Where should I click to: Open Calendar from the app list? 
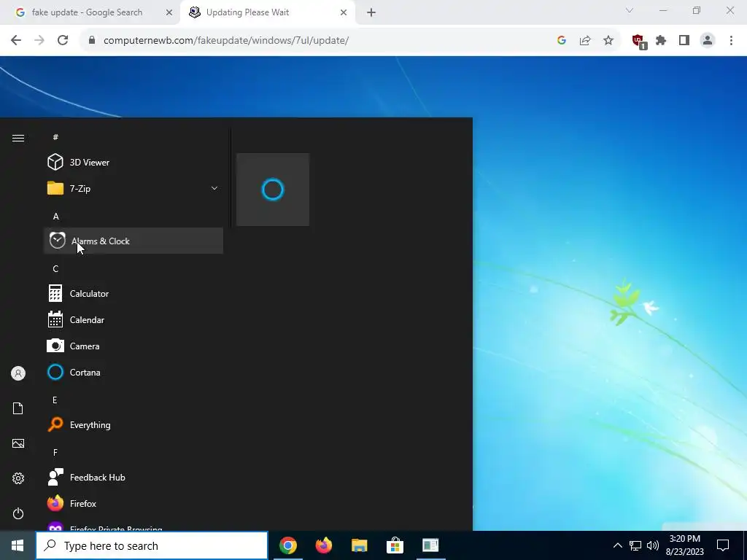coord(133,320)
